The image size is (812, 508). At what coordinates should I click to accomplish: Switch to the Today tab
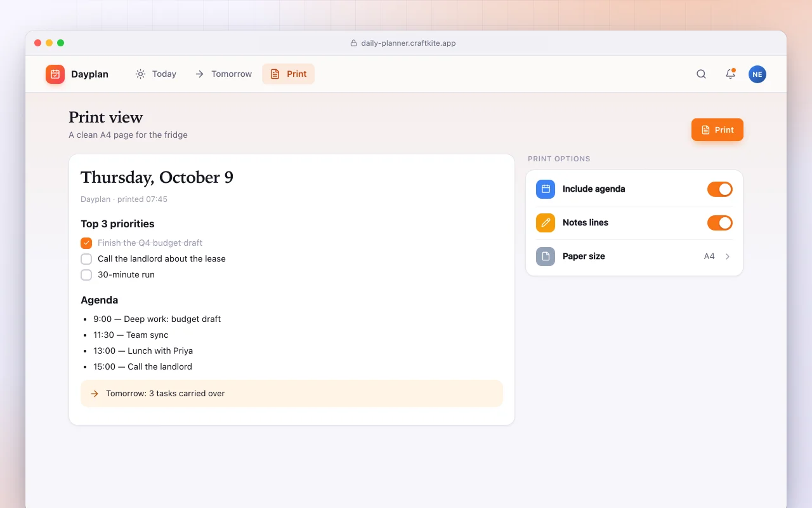point(155,74)
